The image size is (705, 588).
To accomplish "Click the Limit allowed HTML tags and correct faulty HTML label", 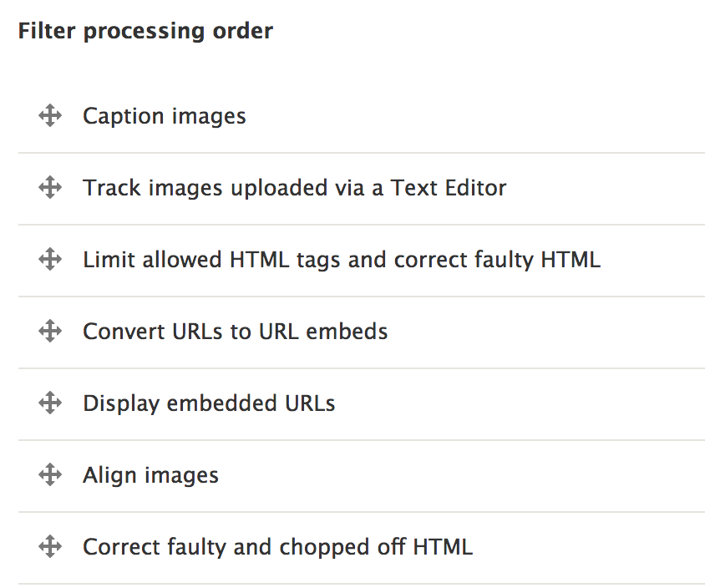I will pos(342,260).
